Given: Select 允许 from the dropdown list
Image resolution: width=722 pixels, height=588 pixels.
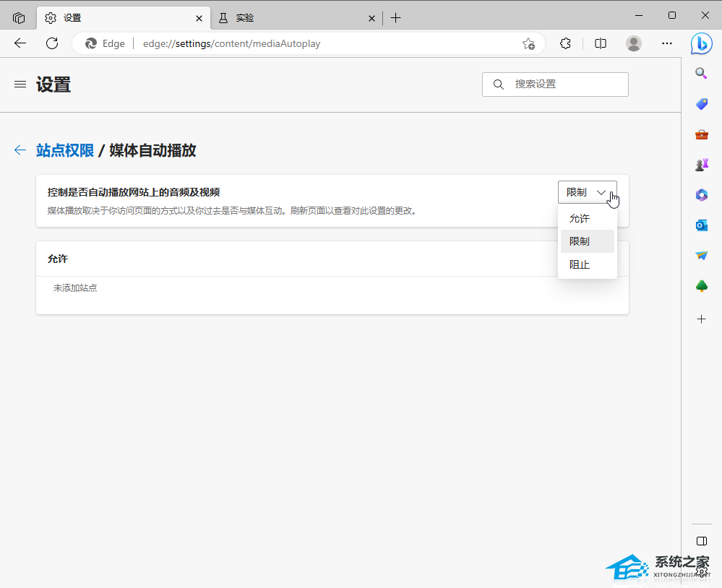Looking at the screenshot, I should pyautogui.click(x=580, y=218).
